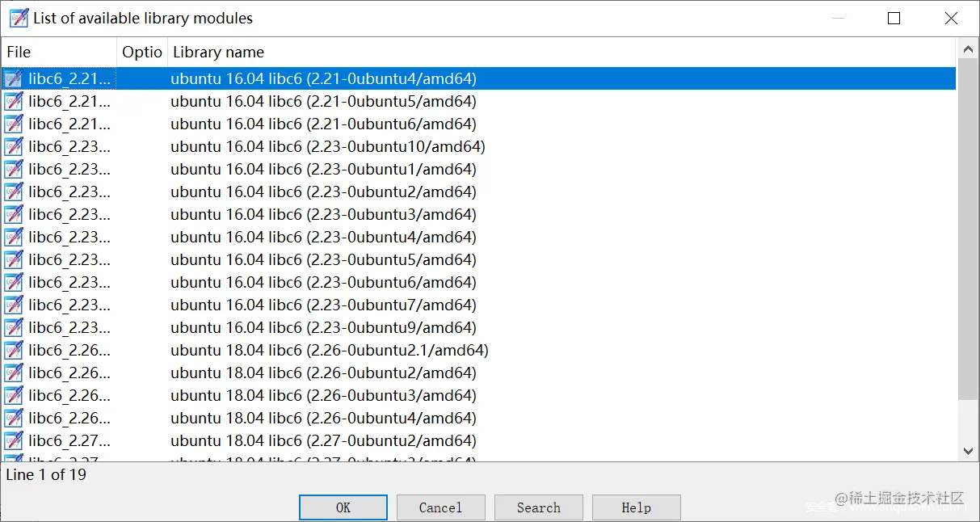Click the vertical scrollbar thumb
The width and height of the screenshot is (980, 522).
click(968, 229)
